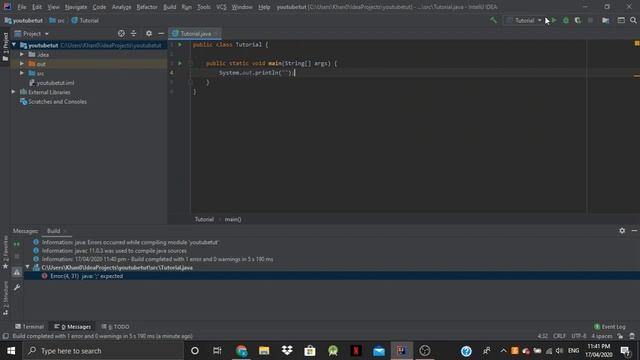The image size is (640, 360).
Task: Click the Collapse All icon in Project panel
Action: 133,33
